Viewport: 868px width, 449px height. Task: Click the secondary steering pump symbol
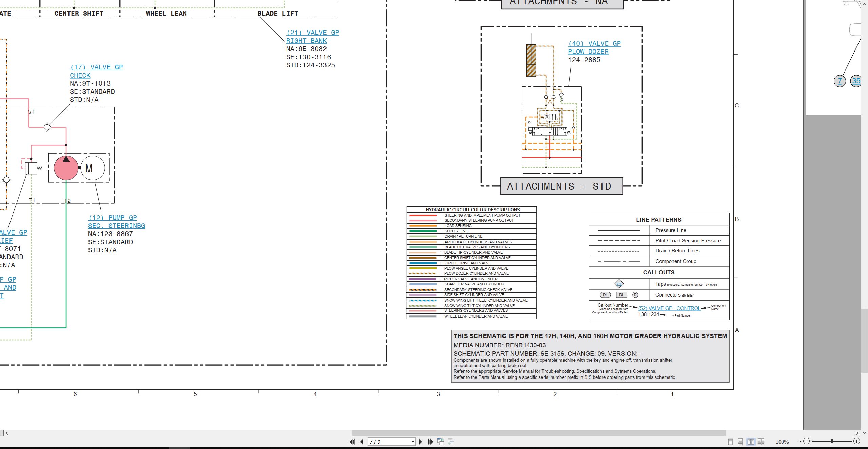click(x=66, y=168)
